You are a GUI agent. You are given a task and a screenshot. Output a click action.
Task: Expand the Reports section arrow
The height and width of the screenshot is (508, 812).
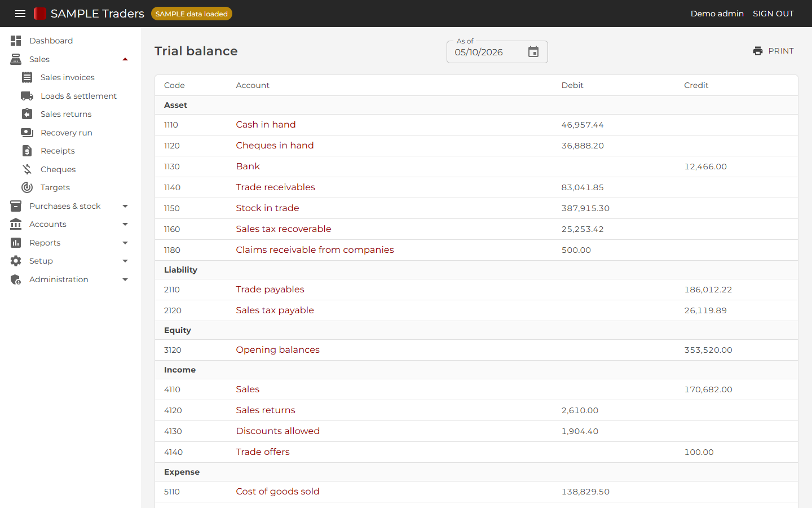(125, 243)
